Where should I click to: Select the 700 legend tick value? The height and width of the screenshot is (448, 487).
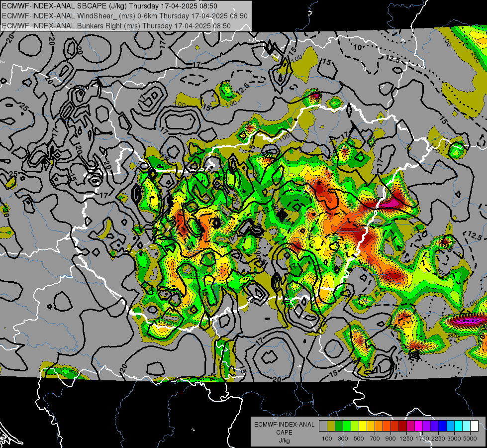point(375,439)
